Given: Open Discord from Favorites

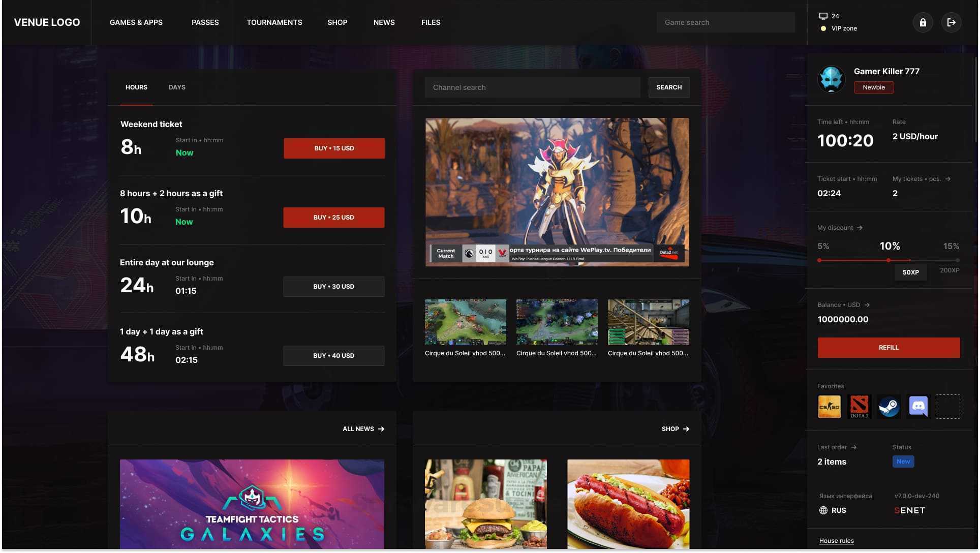Looking at the screenshot, I should 918,407.
